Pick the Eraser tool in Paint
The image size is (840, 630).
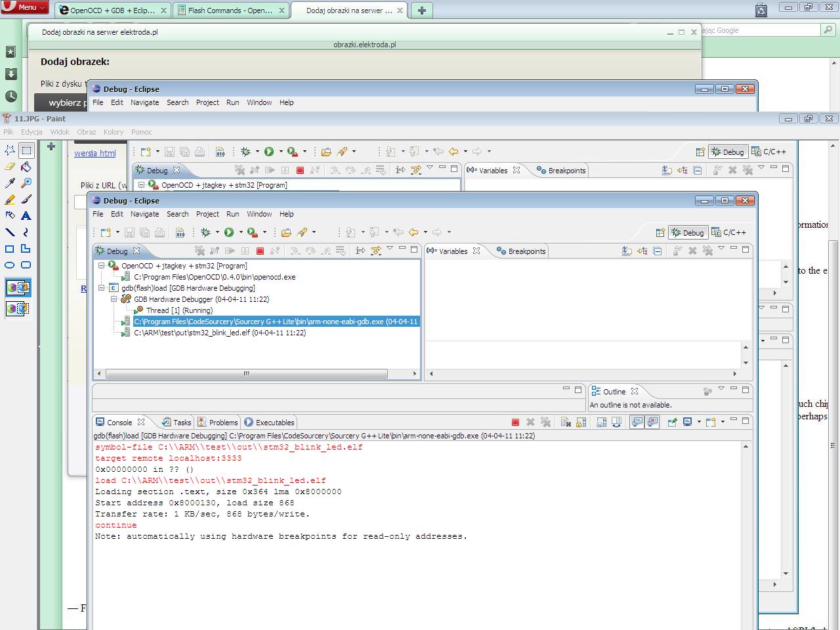[x=10, y=167]
